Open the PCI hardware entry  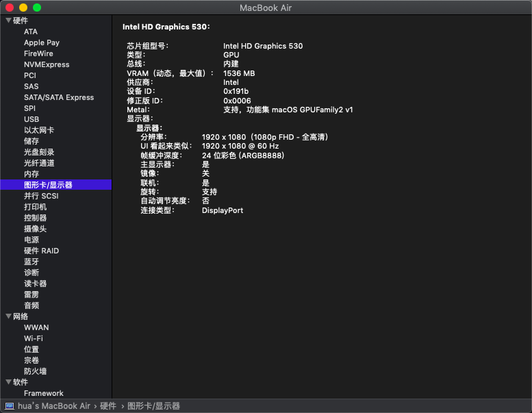(30, 75)
